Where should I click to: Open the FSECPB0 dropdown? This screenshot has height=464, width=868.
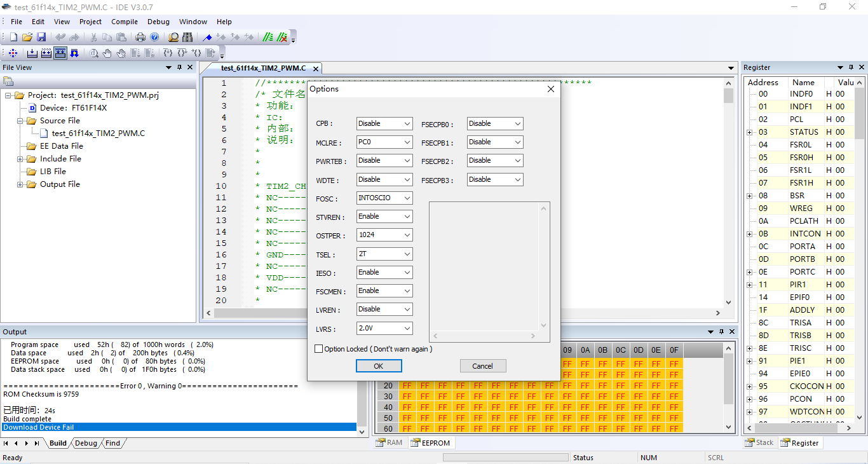pyautogui.click(x=495, y=123)
